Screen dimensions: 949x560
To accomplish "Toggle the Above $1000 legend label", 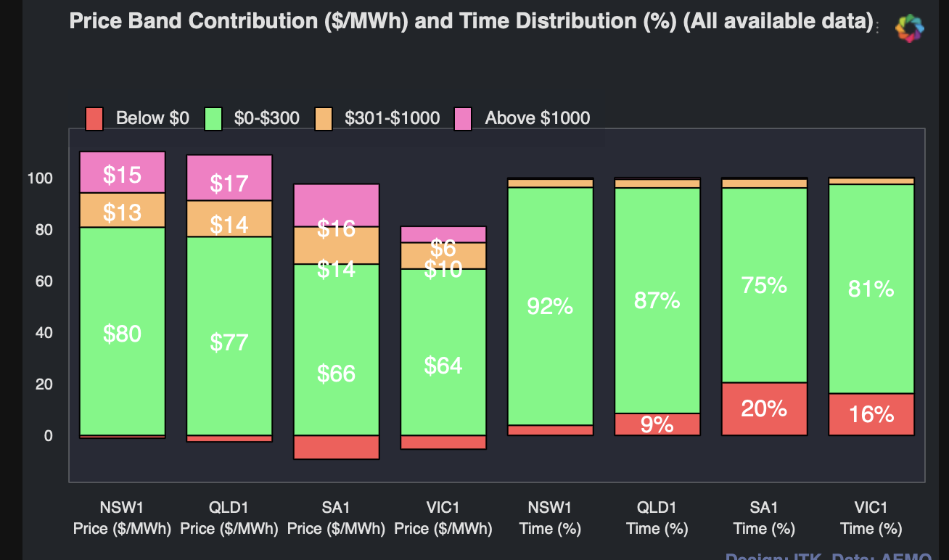I will [x=537, y=118].
